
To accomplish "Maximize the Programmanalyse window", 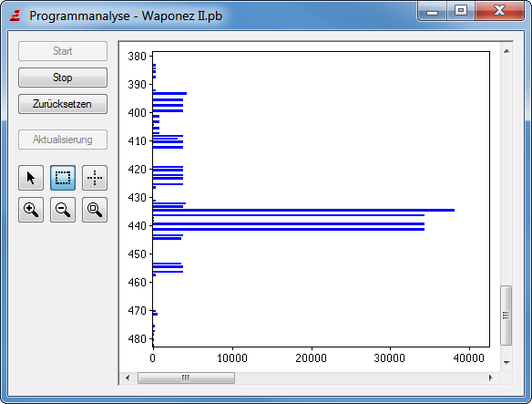I will pyautogui.click(x=461, y=11).
